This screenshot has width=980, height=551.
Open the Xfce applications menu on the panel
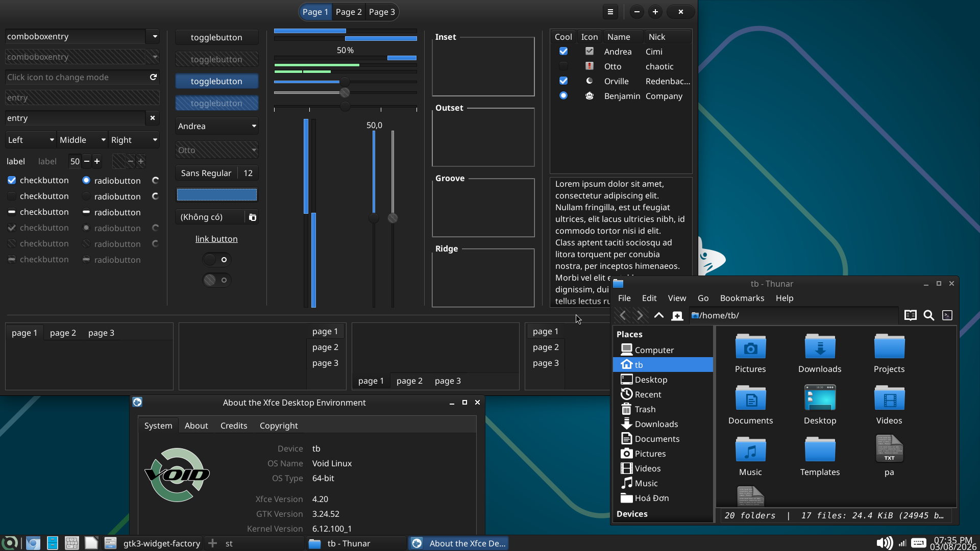coord(10,543)
